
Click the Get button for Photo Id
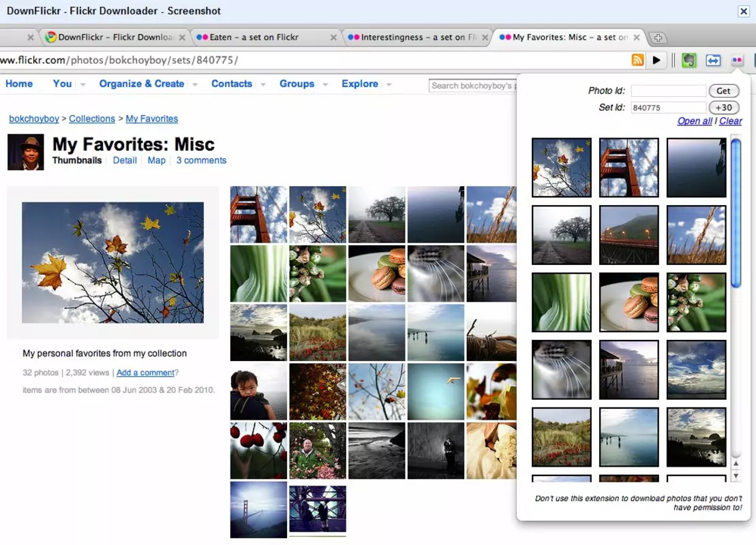(723, 91)
